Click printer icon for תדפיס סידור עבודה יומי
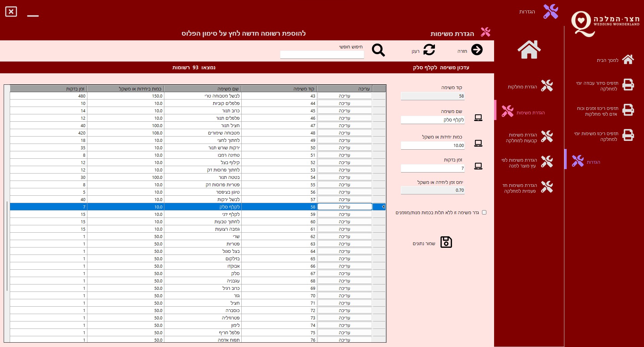 [x=628, y=85]
